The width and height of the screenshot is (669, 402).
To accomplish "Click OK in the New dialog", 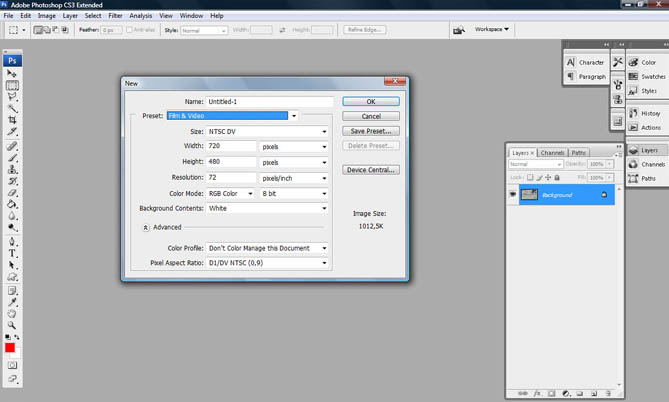I will tap(370, 101).
